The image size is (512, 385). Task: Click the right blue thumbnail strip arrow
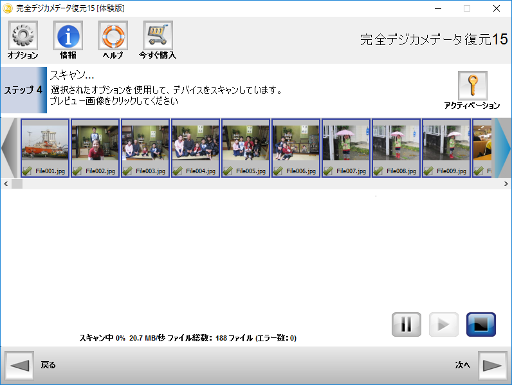503,148
